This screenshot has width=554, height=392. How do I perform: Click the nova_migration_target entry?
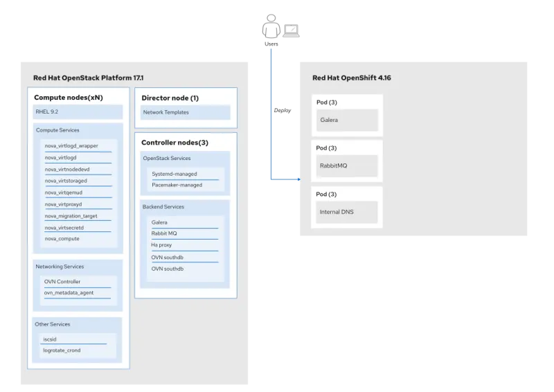pos(71,216)
